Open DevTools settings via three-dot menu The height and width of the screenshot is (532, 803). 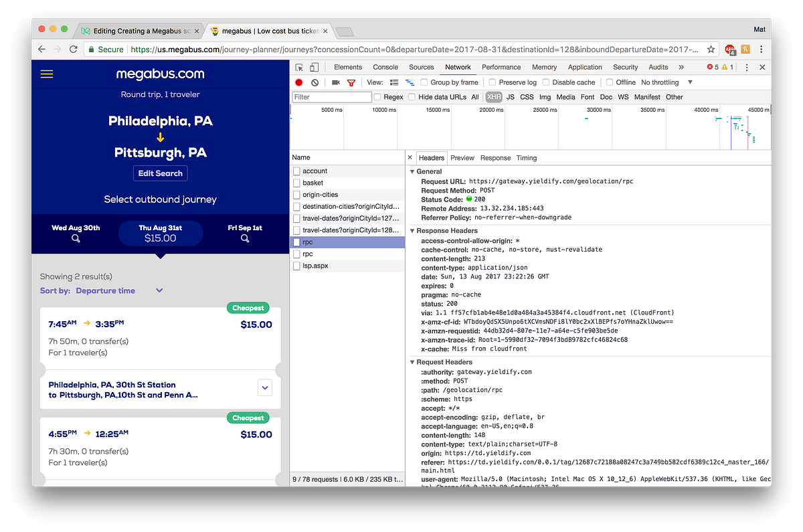747,67
